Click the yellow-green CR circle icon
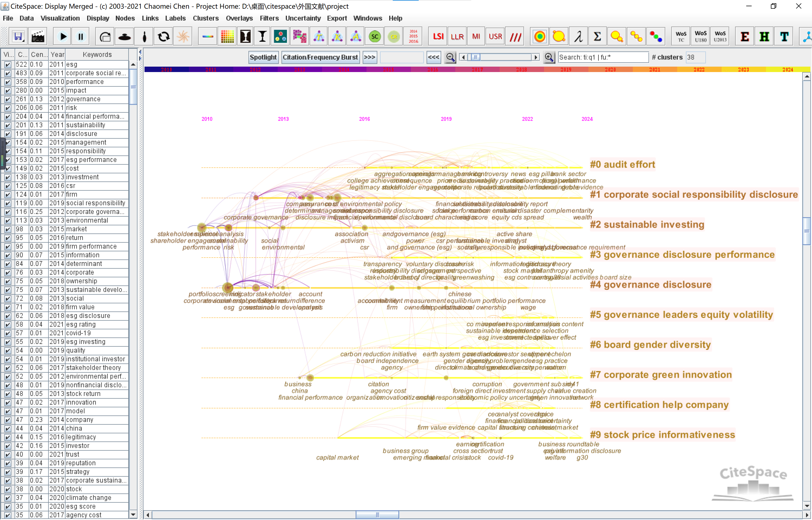Screen dimensions: 812x520 [x=394, y=37]
